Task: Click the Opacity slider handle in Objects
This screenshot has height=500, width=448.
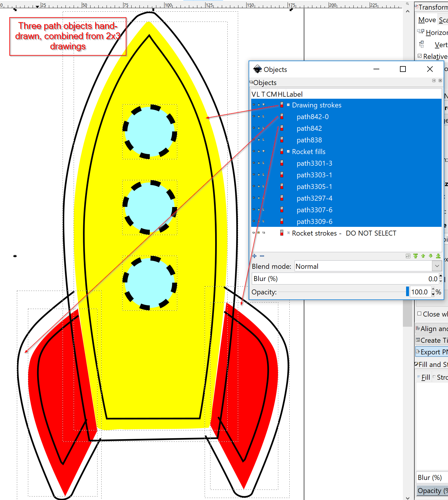Action: pyautogui.click(x=407, y=291)
